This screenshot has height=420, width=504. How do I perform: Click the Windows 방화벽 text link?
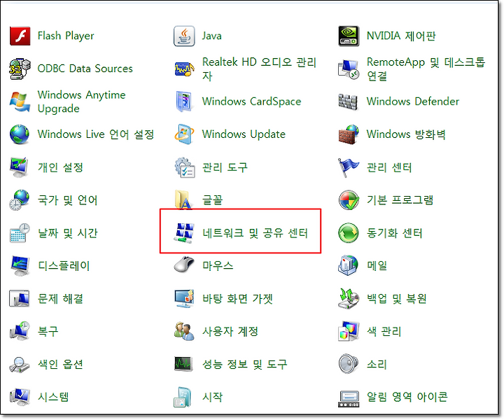tap(406, 134)
